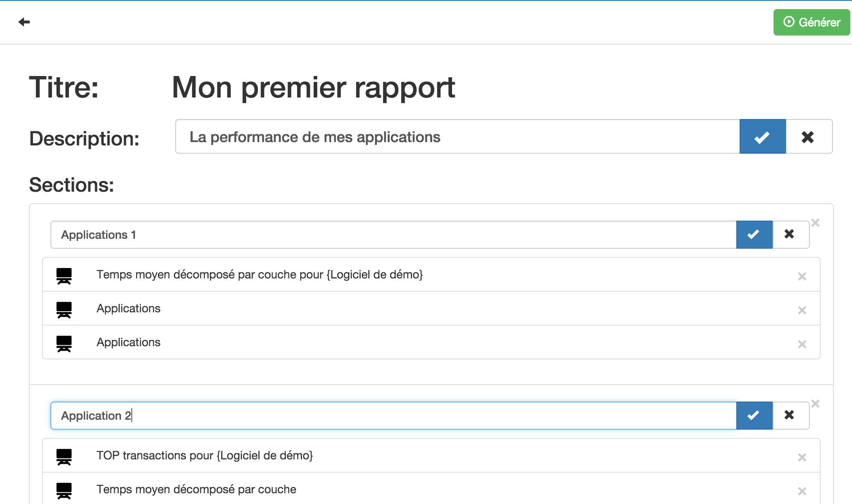Click the play icon inside the Générer button
Image resolution: width=852 pixels, height=504 pixels.
pos(789,22)
